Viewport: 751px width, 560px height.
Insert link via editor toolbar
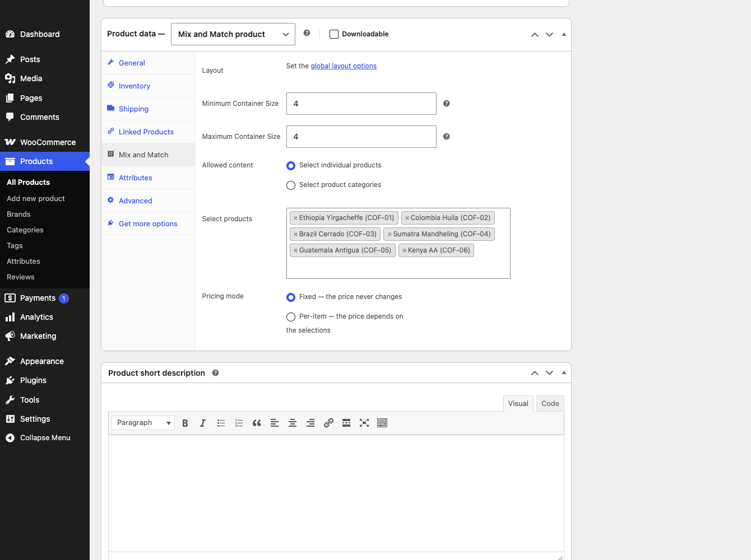click(x=328, y=423)
